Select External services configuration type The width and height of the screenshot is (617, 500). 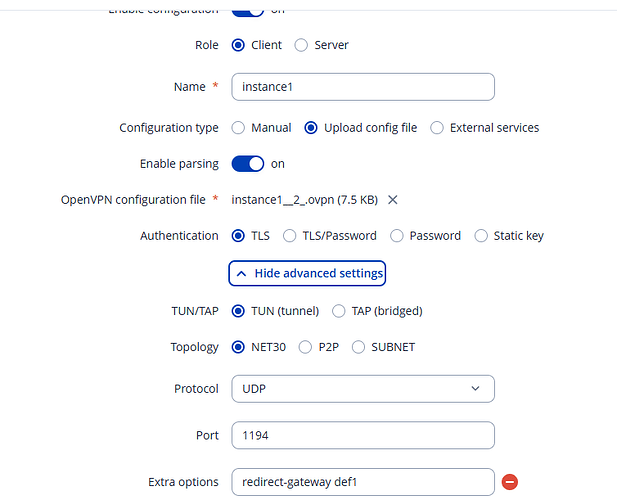click(x=437, y=128)
